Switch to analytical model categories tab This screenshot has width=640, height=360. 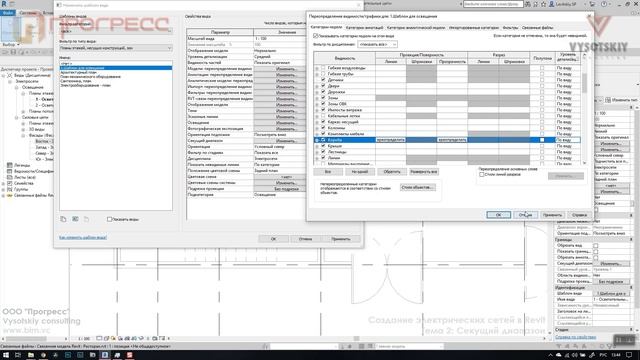(416, 28)
